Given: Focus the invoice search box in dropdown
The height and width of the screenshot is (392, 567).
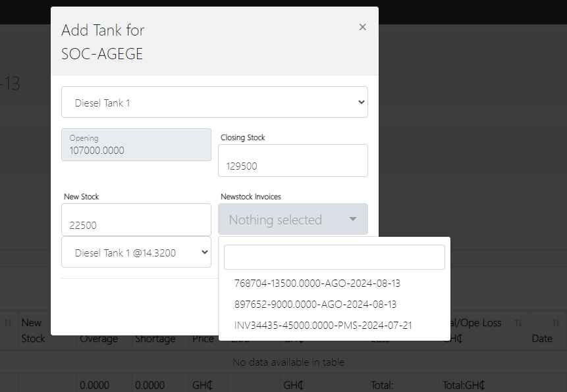Looking at the screenshot, I should click(334, 257).
